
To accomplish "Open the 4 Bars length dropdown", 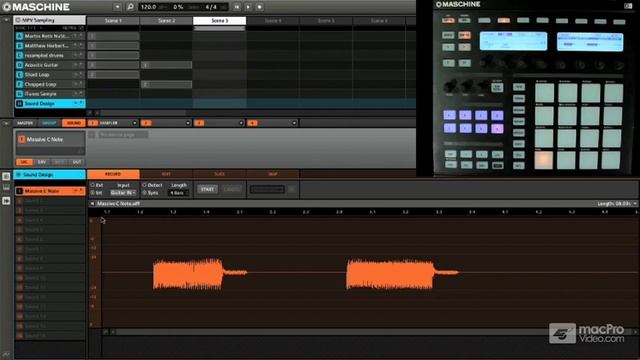I will pos(178,193).
